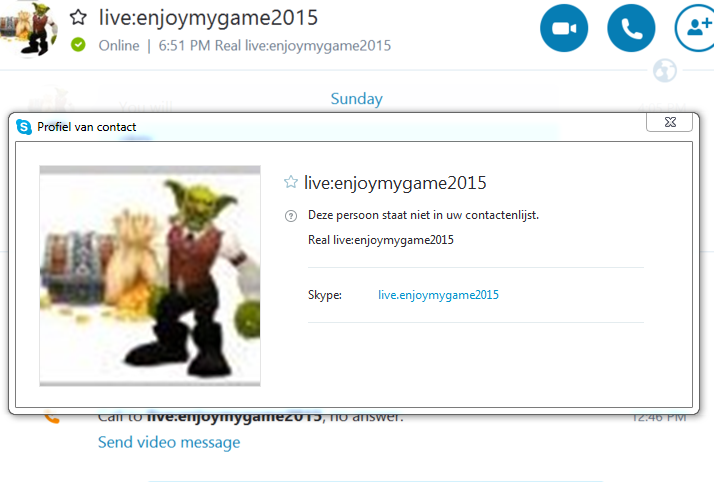Click the text 'Deze persoon staat niet in uw contactenlijst.'
This screenshot has height=482, width=714.
pyautogui.click(x=423, y=215)
